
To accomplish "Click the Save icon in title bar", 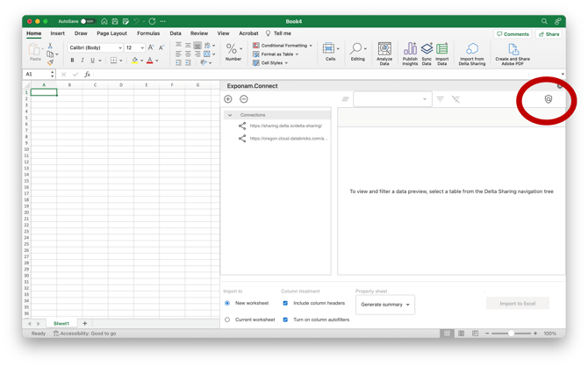I will click(115, 21).
